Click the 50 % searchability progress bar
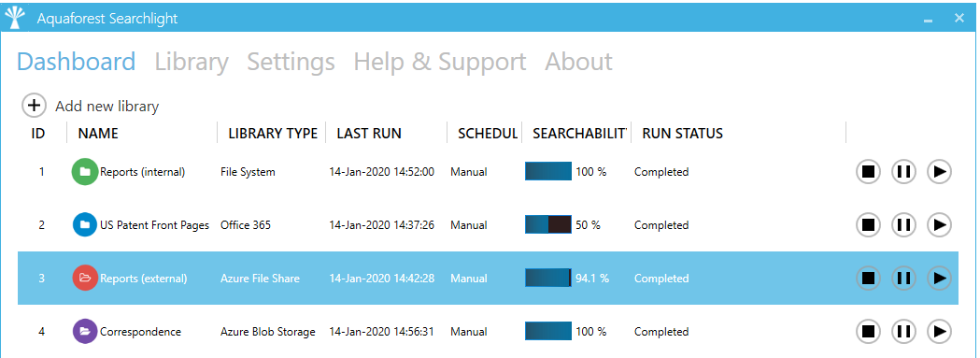 pos(548,224)
